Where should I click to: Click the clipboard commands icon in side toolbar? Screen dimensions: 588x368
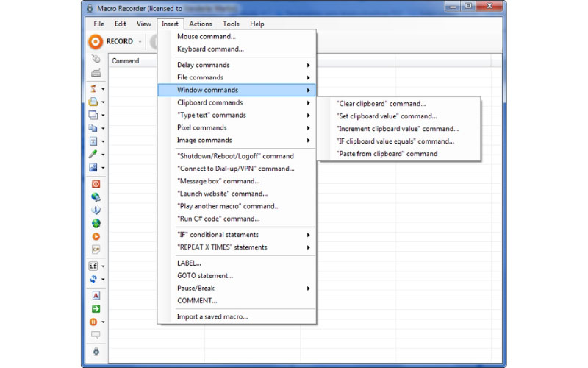tap(93, 128)
